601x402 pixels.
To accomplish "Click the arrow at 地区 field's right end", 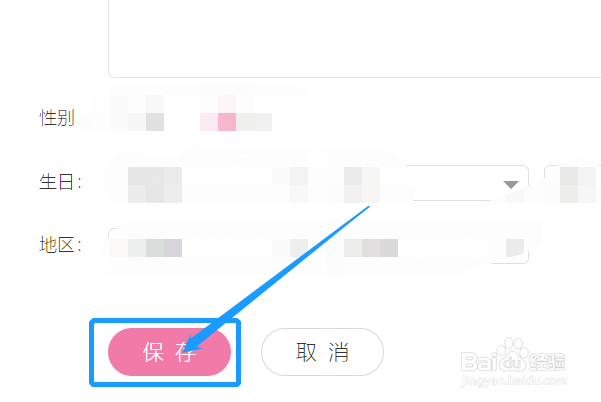I will [515, 248].
